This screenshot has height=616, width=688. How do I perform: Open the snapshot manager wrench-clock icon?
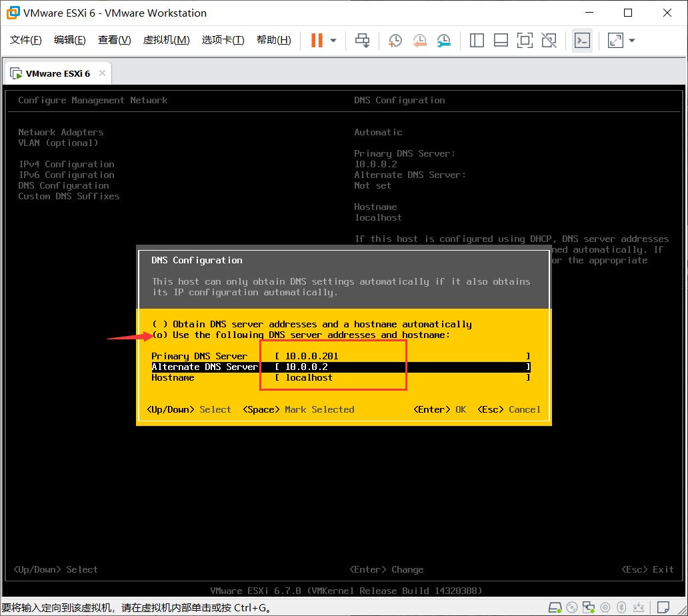coord(443,41)
